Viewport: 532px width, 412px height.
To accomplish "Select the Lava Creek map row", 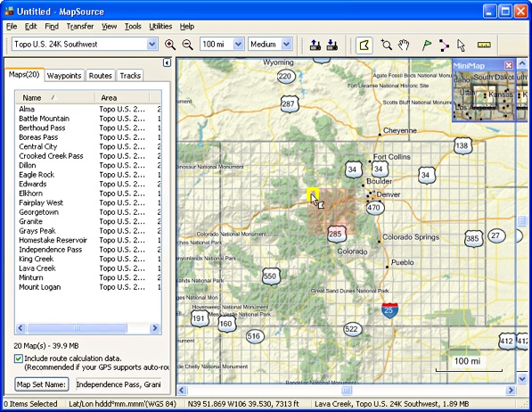I will 88,268.
